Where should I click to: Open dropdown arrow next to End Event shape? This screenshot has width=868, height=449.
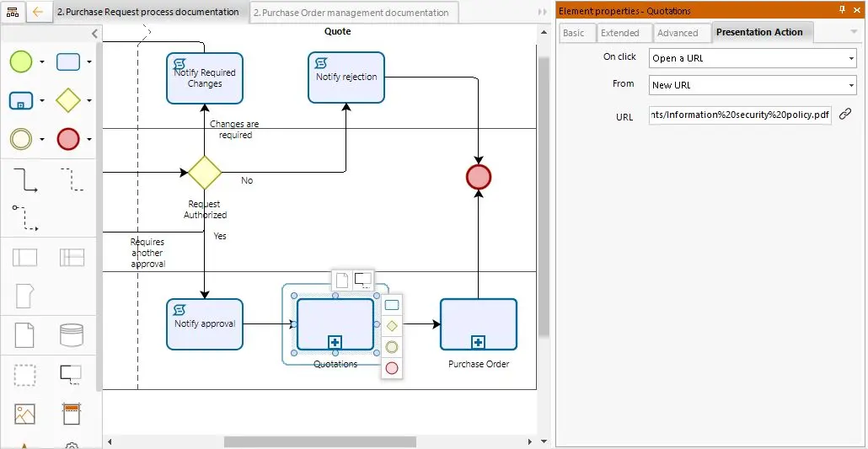89,140
